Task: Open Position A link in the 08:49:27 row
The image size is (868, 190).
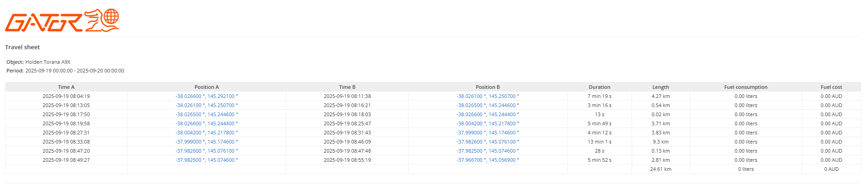Action: [x=206, y=160]
